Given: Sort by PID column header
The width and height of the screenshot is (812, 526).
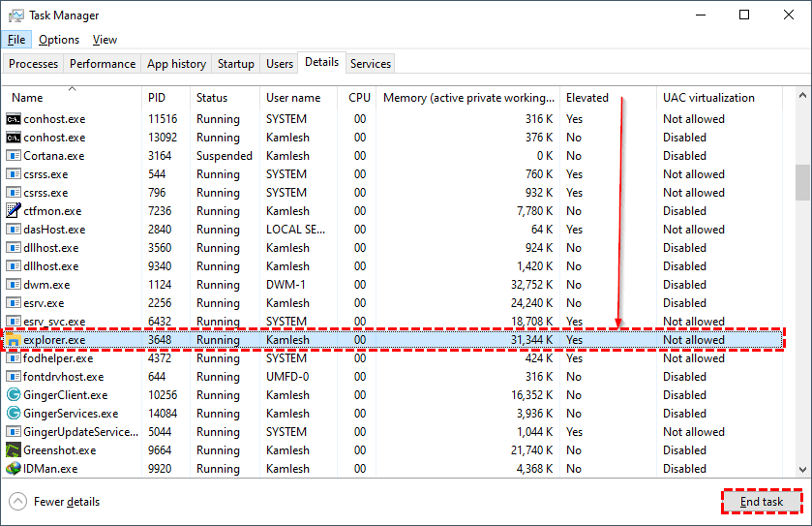Looking at the screenshot, I should click(x=157, y=98).
